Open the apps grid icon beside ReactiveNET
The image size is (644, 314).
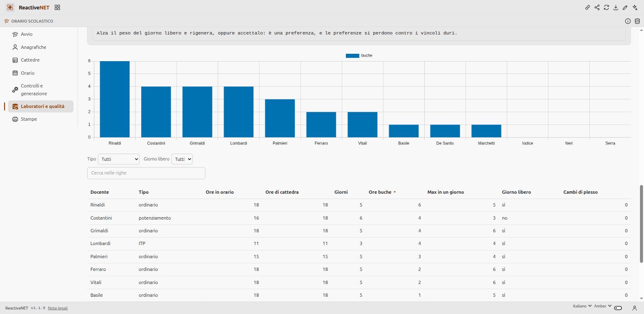click(57, 7)
